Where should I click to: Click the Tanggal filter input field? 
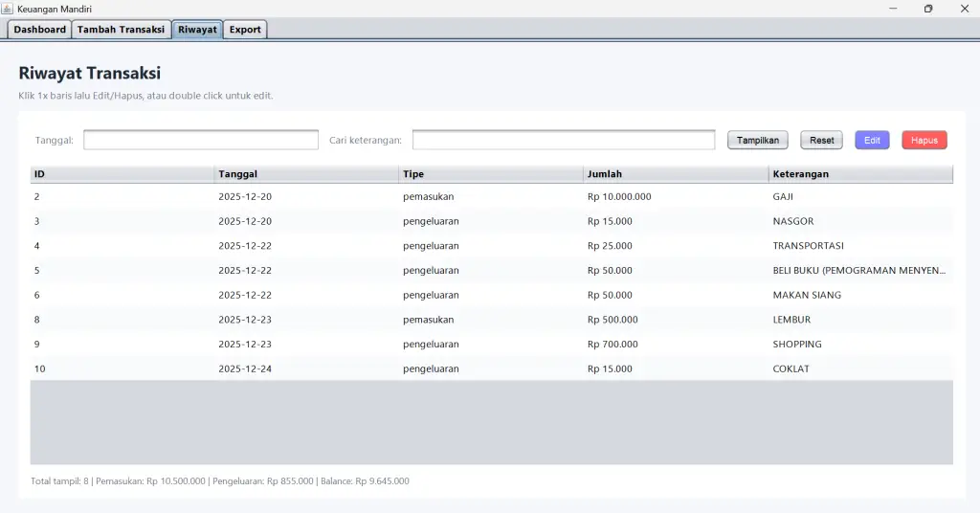(201, 141)
